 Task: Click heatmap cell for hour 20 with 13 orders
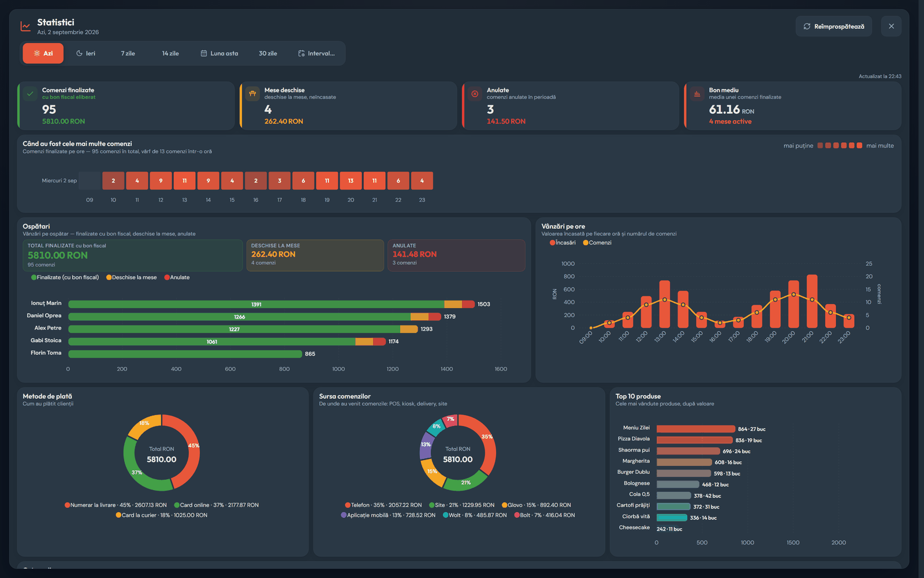(x=351, y=181)
